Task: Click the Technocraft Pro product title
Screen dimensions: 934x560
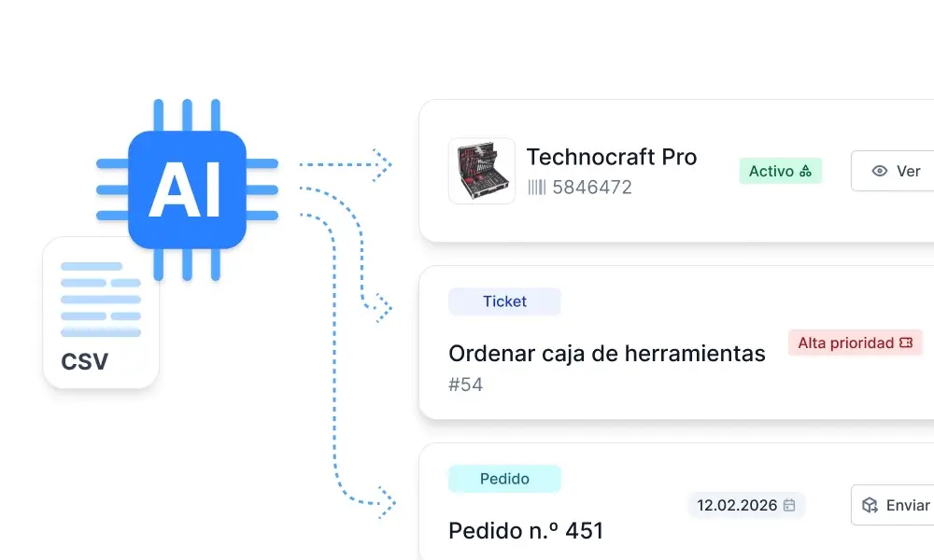Action: pyautogui.click(x=612, y=157)
